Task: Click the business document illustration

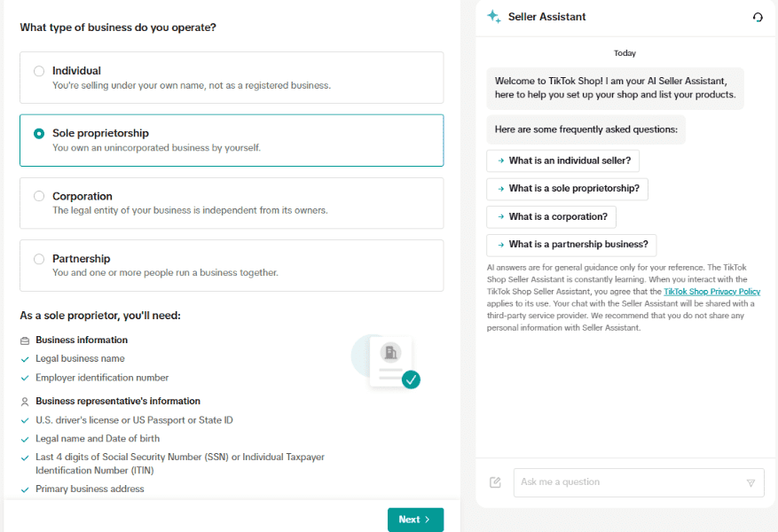Action: coord(387,360)
